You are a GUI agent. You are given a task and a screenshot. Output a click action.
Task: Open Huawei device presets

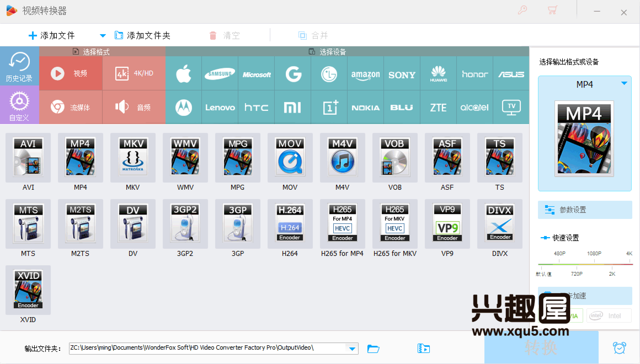pyautogui.click(x=438, y=73)
